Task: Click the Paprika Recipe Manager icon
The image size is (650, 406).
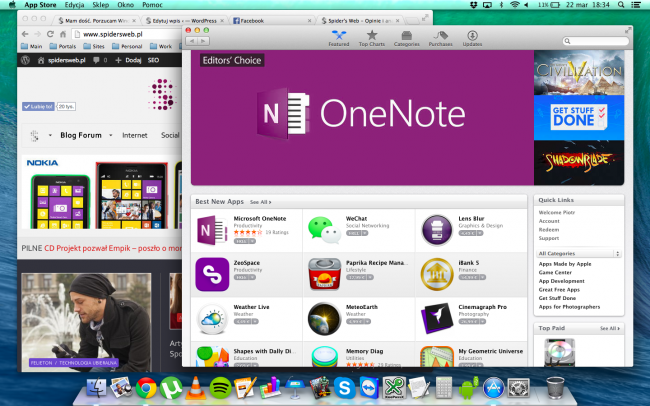Action: [324, 274]
